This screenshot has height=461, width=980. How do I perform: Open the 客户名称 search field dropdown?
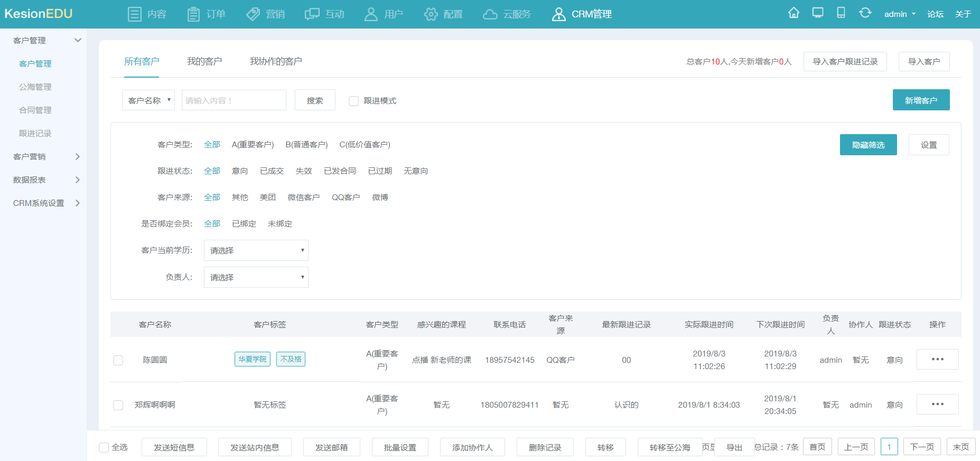pyautogui.click(x=148, y=100)
